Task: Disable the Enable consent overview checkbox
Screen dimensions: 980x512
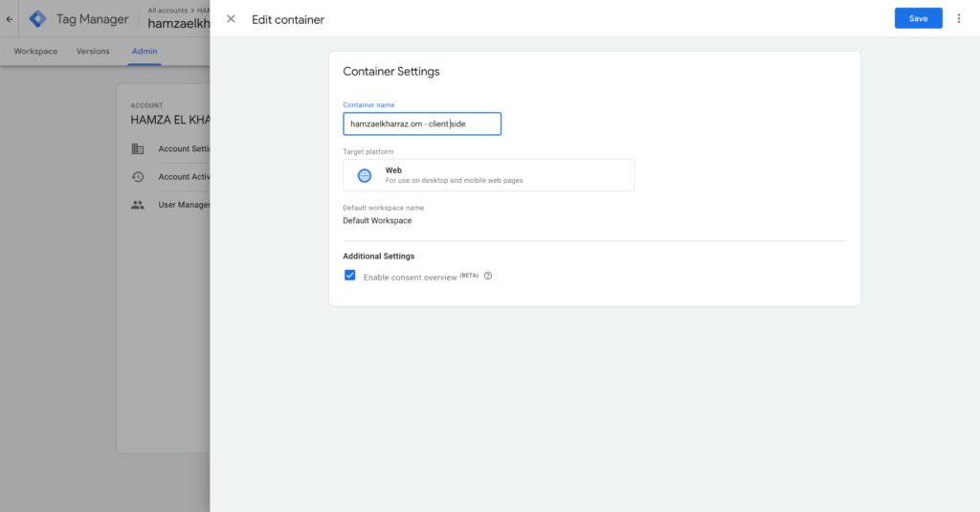Action: coord(350,276)
